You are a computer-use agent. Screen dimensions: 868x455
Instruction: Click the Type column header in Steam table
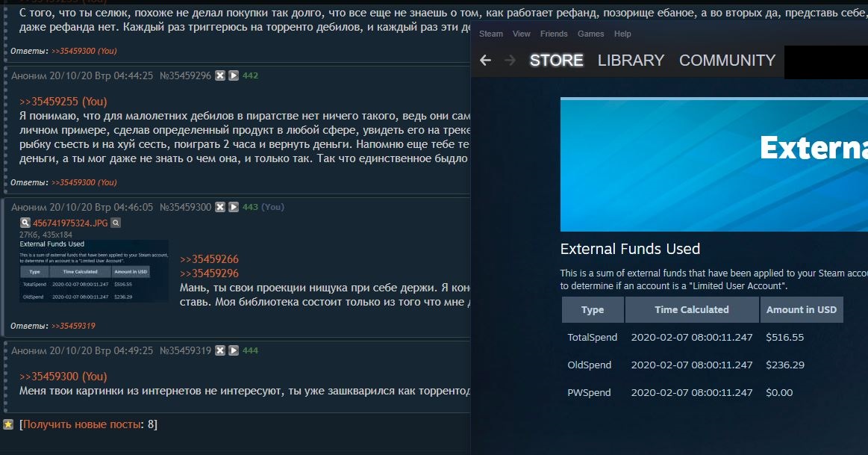pyautogui.click(x=593, y=310)
